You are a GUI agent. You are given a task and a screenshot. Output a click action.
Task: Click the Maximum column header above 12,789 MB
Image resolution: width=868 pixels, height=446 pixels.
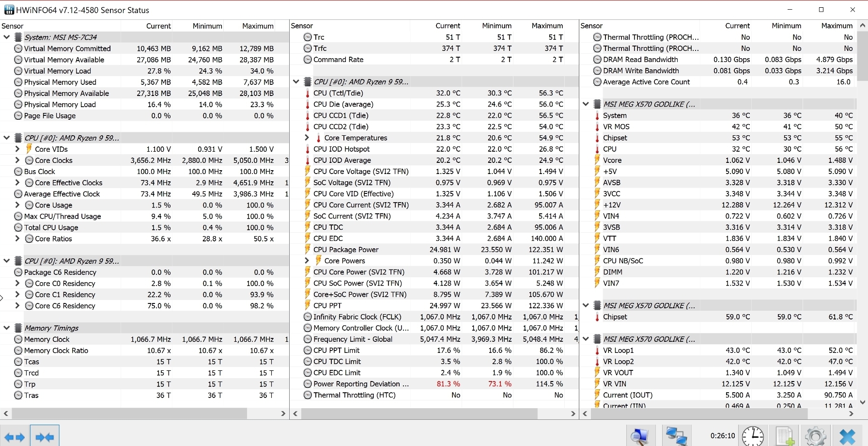pos(258,26)
